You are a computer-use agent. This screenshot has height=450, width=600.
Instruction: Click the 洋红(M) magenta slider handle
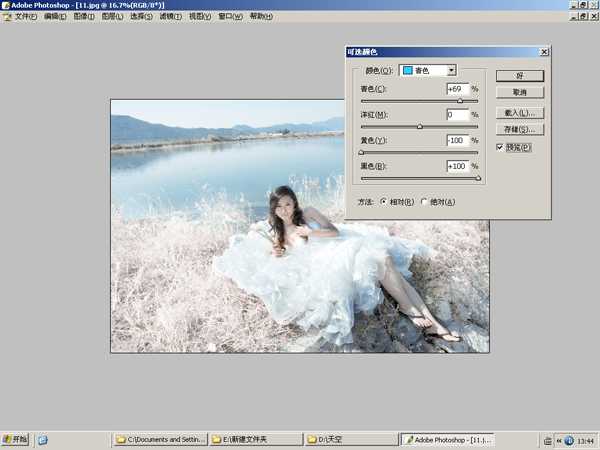coord(419,126)
